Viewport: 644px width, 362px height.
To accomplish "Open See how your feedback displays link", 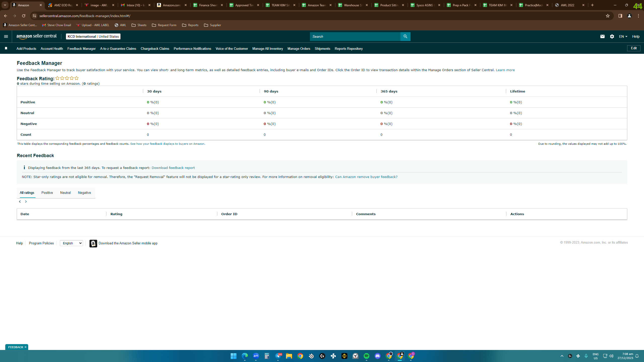I will click(168, 144).
